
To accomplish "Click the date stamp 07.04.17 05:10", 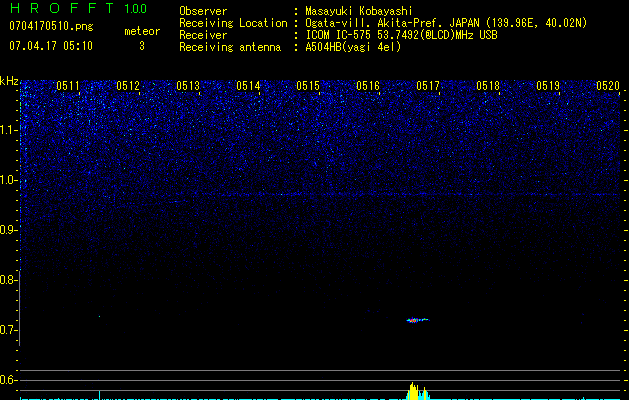I will point(51,46).
